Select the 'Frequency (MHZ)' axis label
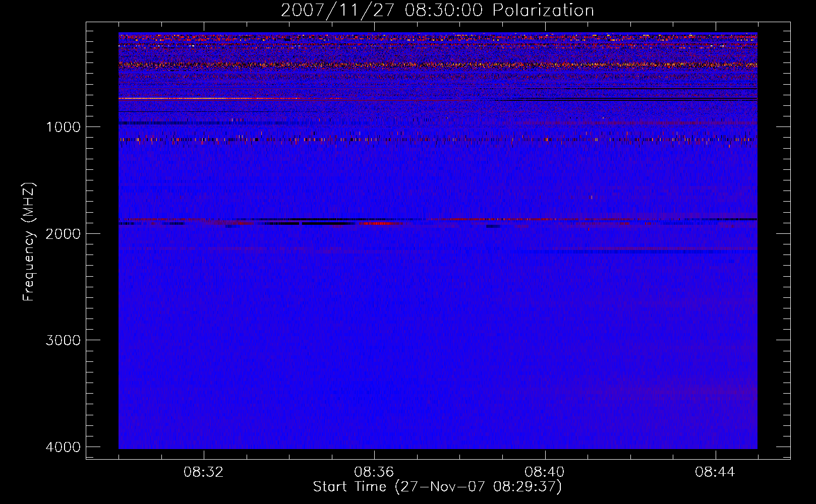The height and width of the screenshot is (504, 816). [29, 242]
